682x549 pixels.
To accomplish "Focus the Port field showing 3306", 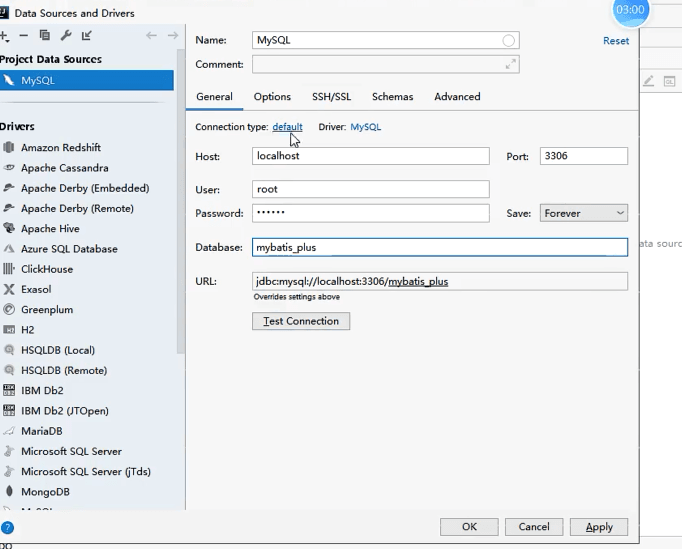I will click(584, 156).
